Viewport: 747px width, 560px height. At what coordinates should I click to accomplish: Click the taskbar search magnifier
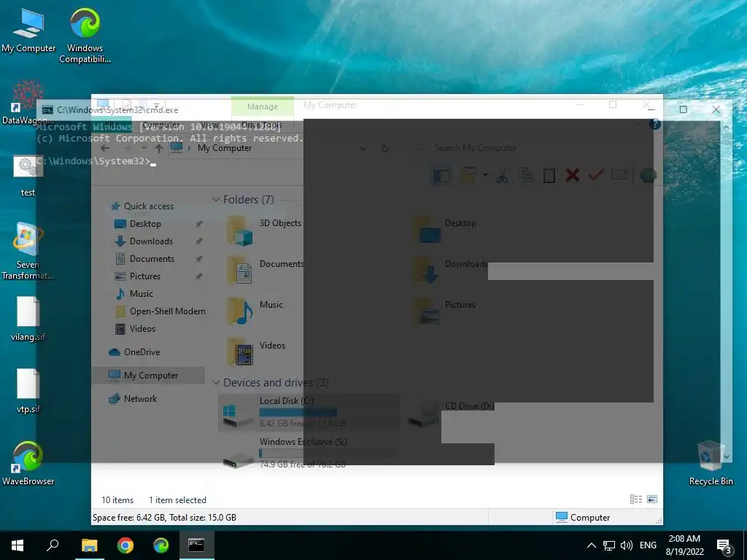53,545
